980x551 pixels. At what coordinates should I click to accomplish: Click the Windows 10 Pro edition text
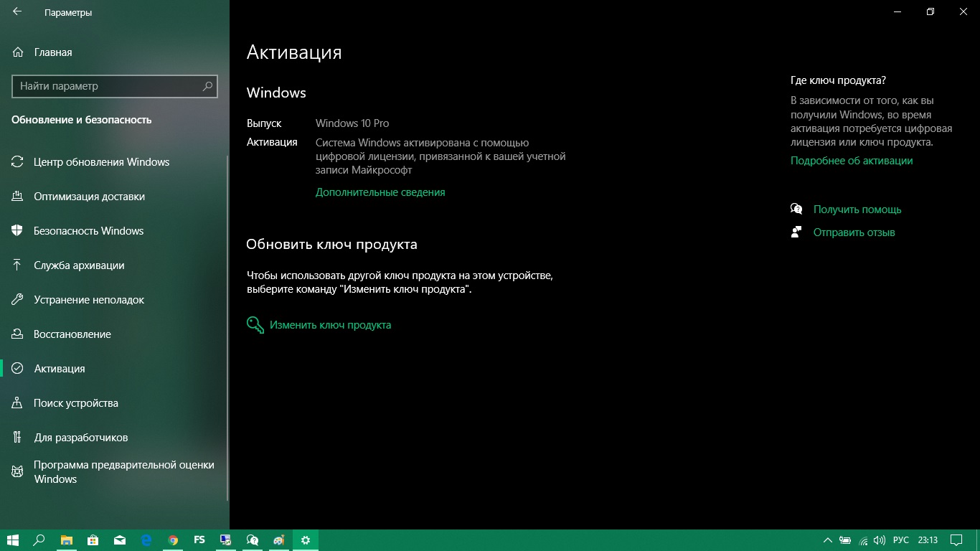[352, 123]
